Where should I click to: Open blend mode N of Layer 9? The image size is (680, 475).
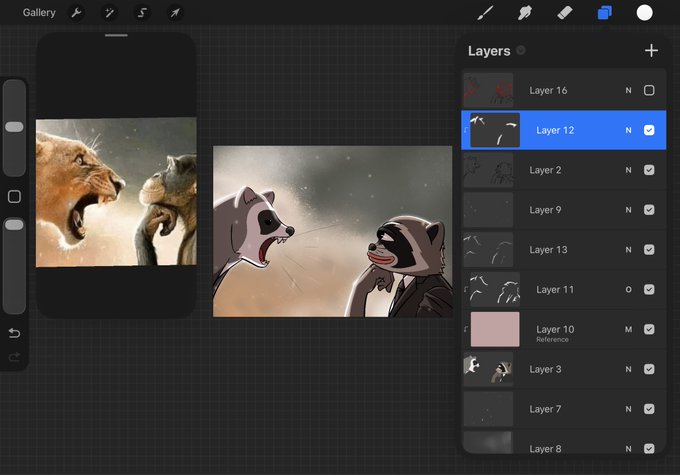[x=628, y=210]
